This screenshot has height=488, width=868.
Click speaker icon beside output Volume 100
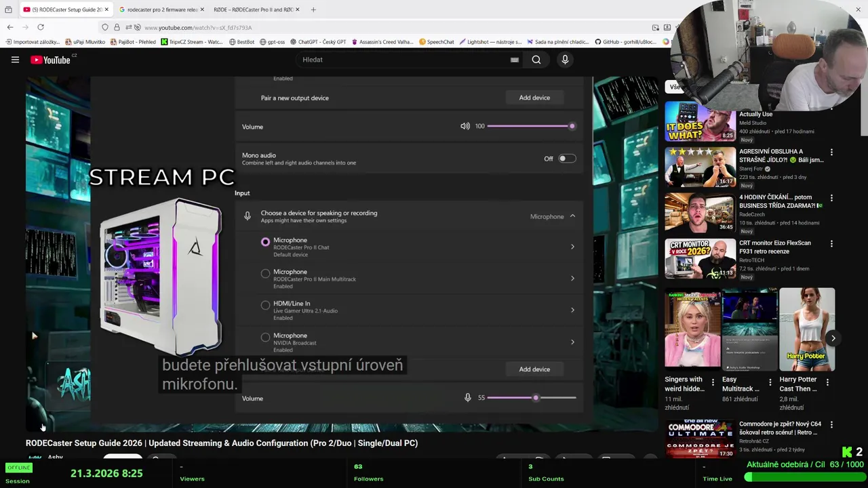click(465, 126)
